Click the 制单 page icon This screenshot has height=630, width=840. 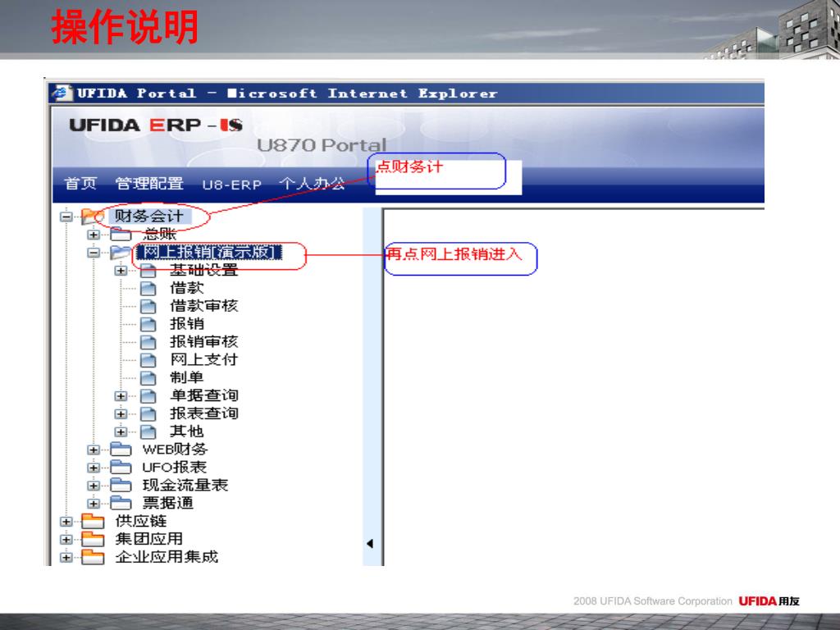click(148, 378)
